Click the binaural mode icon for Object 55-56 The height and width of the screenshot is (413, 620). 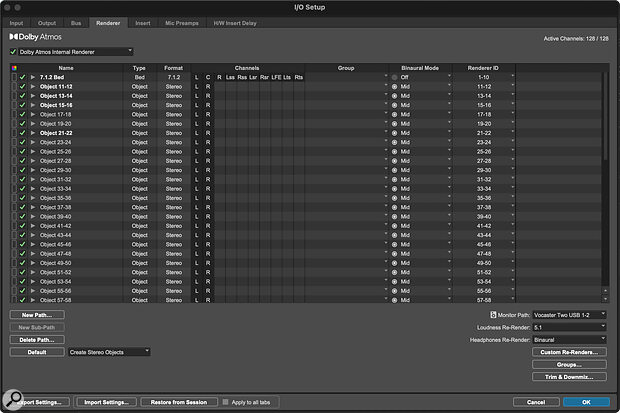point(394,291)
